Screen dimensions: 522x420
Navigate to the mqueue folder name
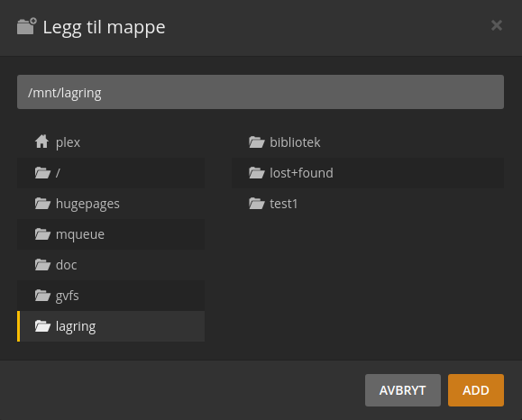pos(80,234)
